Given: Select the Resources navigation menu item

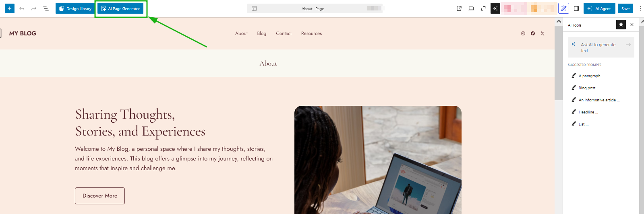Looking at the screenshot, I should click(311, 33).
